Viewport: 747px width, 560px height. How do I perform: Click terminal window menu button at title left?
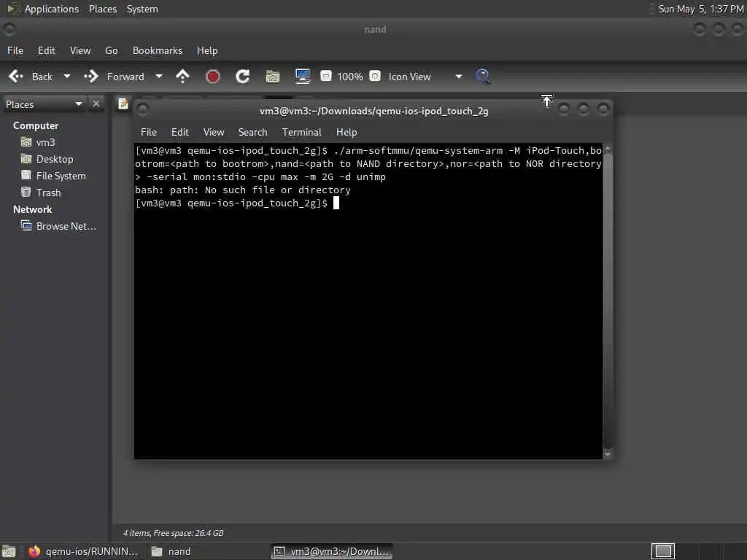click(x=143, y=110)
